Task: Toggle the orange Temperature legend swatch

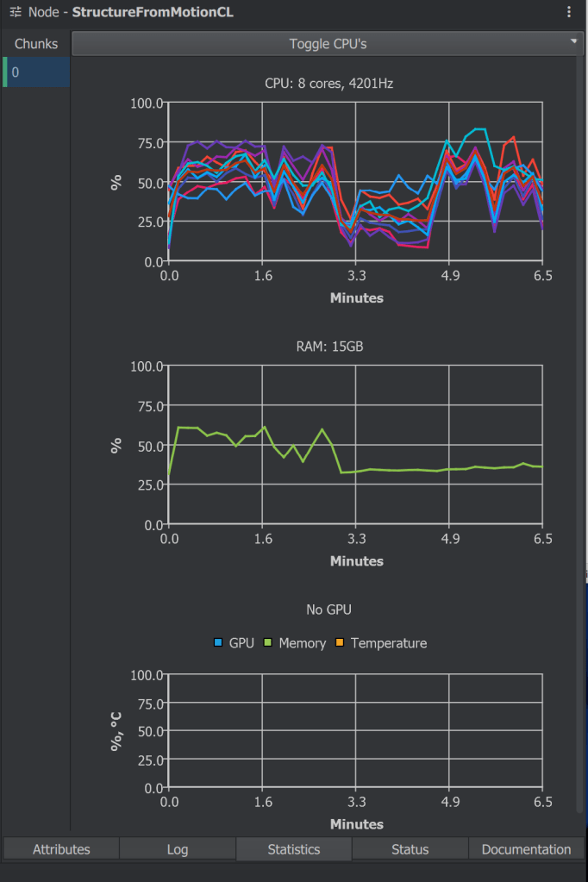Action: [x=340, y=643]
